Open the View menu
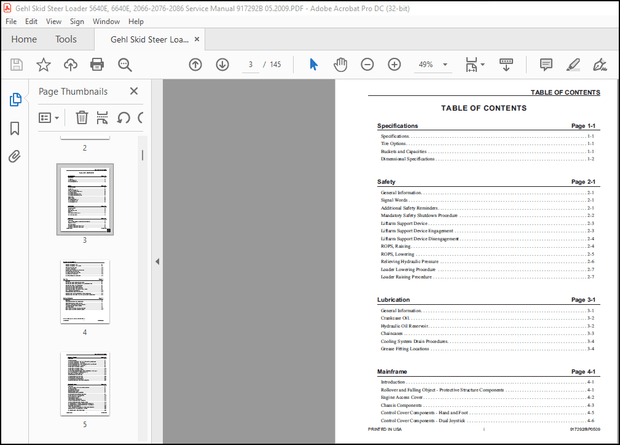The image size is (620, 445). (x=53, y=21)
